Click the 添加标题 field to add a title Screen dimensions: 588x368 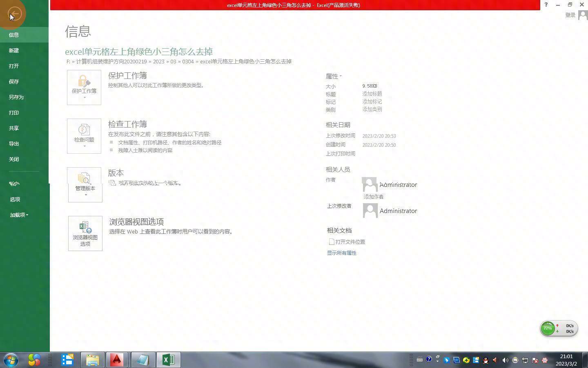372,94
